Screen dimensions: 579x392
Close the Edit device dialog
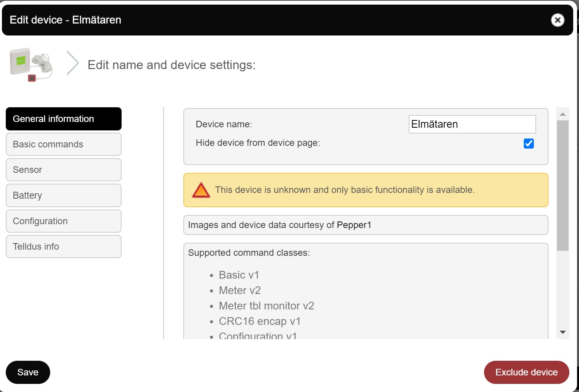point(557,20)
